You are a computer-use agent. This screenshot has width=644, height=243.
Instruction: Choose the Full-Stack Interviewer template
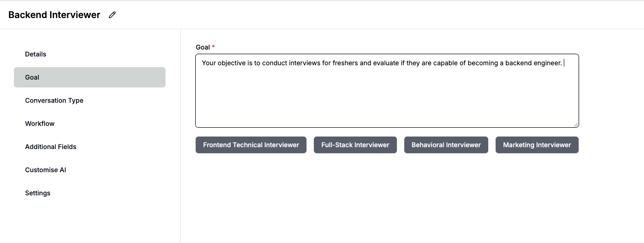coord(355,145)
